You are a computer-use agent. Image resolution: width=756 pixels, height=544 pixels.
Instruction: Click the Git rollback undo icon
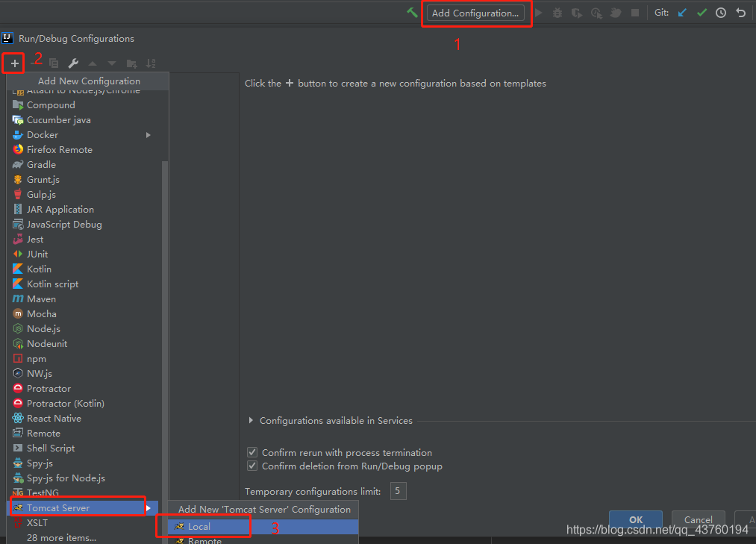click(741, 13)
